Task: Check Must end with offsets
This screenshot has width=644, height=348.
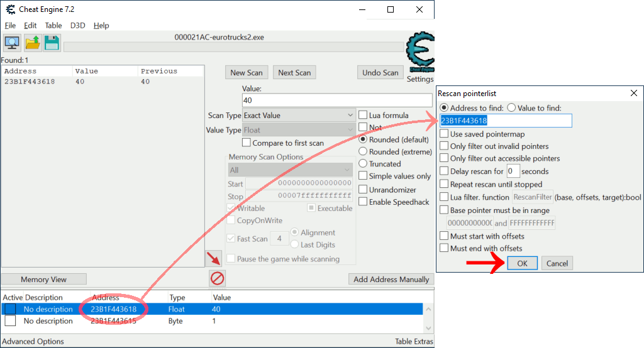Action: [444, 248]
